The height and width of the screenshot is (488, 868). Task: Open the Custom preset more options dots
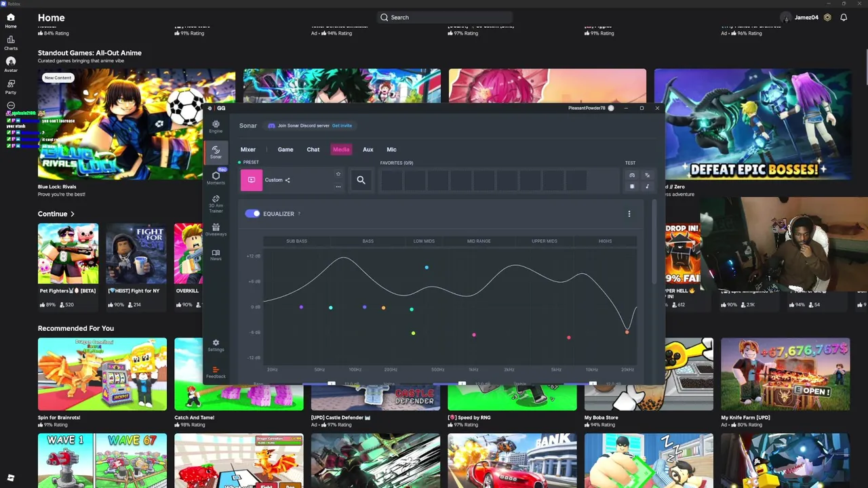[x=338, y=186]
